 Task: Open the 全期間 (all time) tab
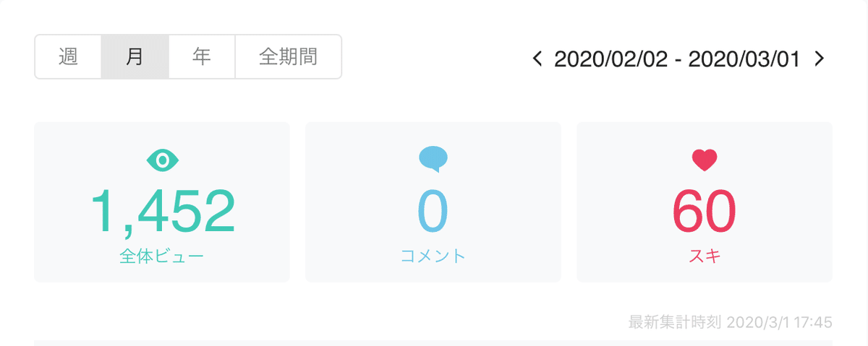coord(289,57)
